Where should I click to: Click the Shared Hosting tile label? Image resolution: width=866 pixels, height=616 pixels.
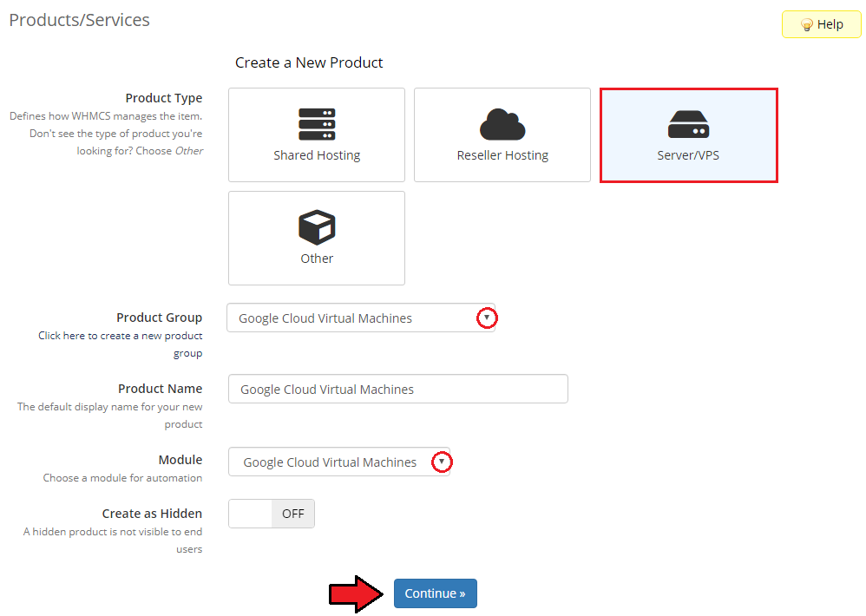click(317, 155)
